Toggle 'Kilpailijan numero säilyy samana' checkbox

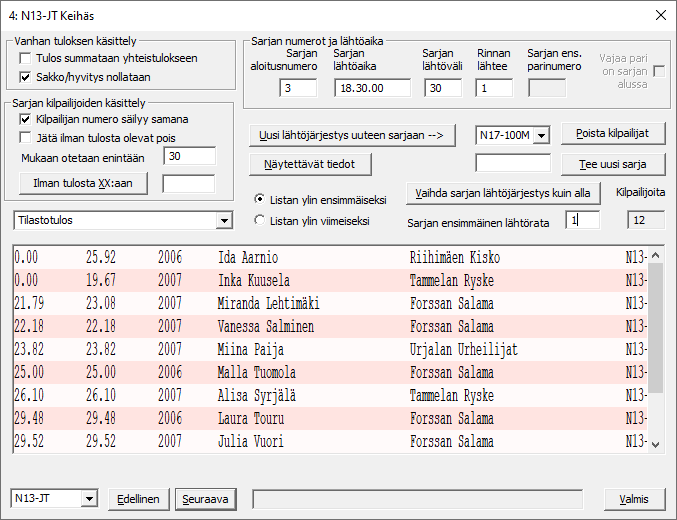tap(26, 119)
